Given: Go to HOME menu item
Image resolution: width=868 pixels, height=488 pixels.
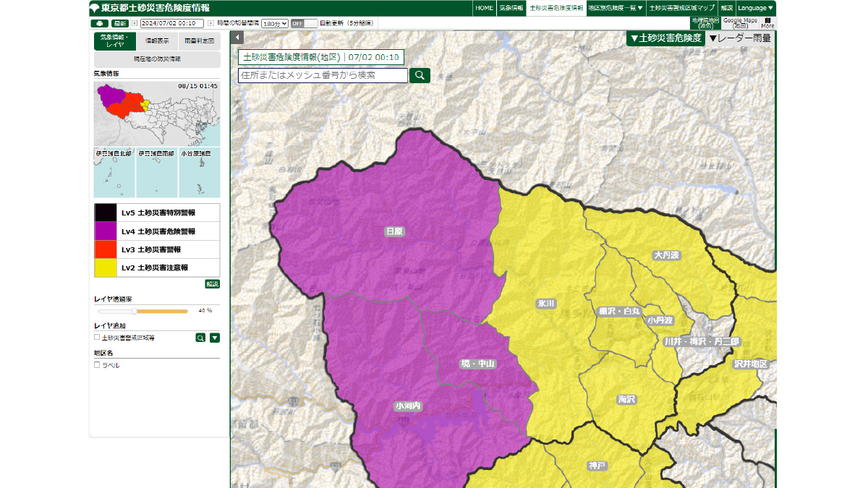Looking at the screenshot, I should 485,8.
